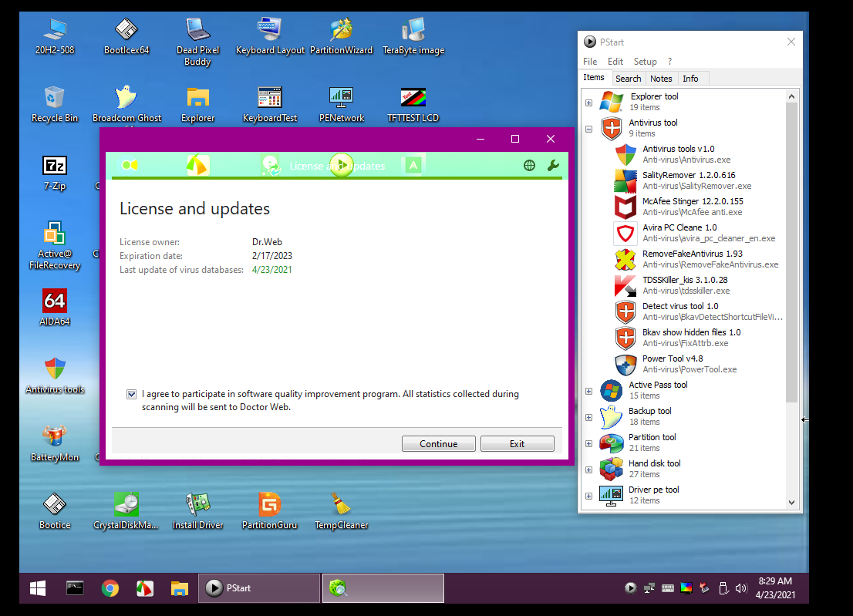The image size is (853, 616).
Task: Click the PStart taskbar button
Action: pos(259,588)
